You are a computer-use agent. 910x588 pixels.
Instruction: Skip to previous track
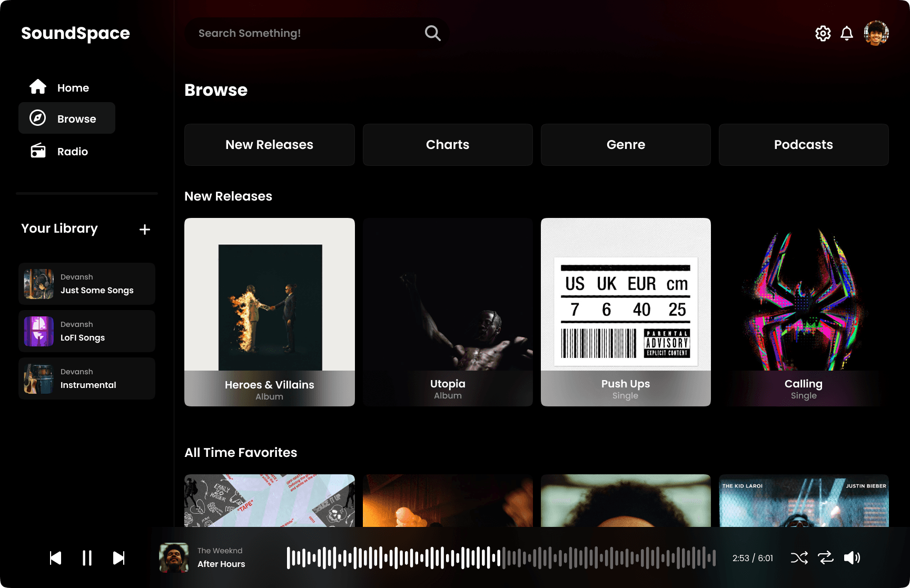55,558
